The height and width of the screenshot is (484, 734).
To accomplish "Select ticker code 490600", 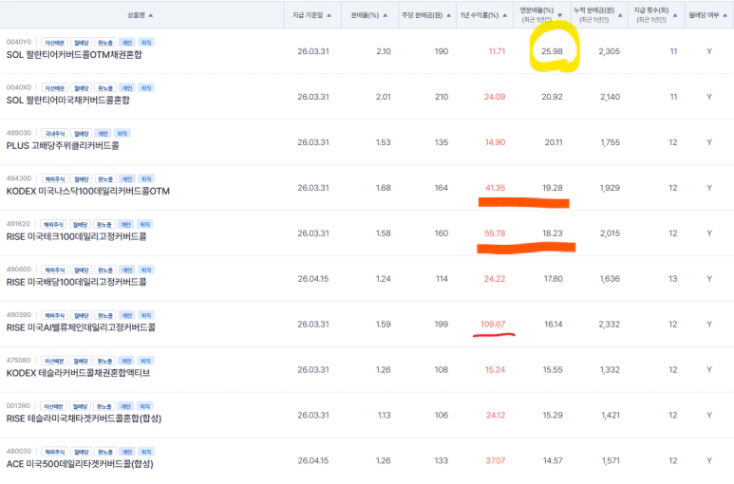I will pyautogui.click(x=19, y=269).
